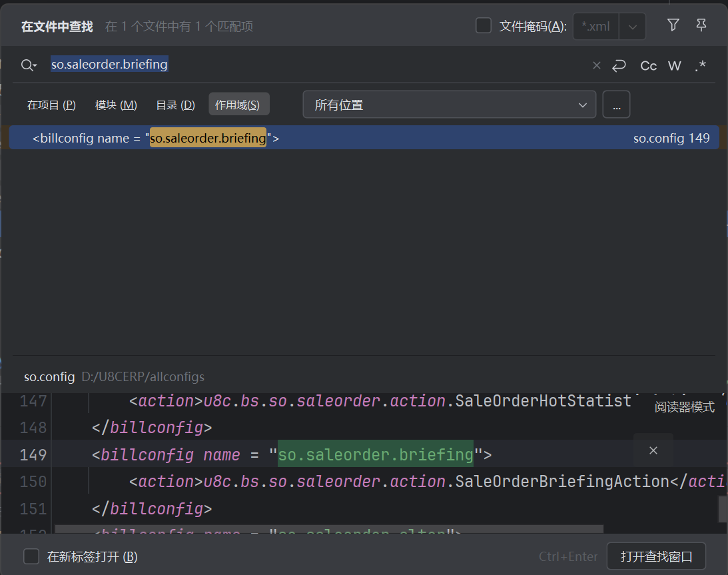Switch to 在项目 tab
728x575 pixels.
51,105
